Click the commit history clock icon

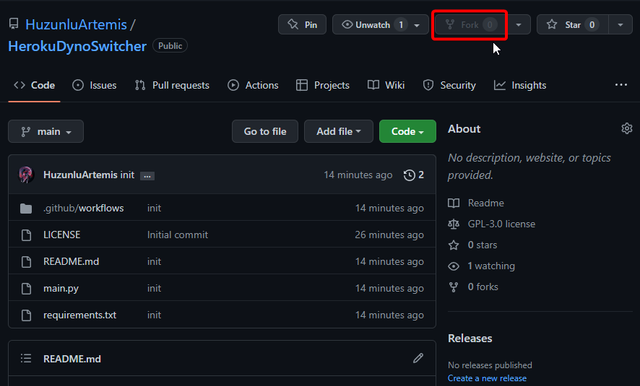409,175
